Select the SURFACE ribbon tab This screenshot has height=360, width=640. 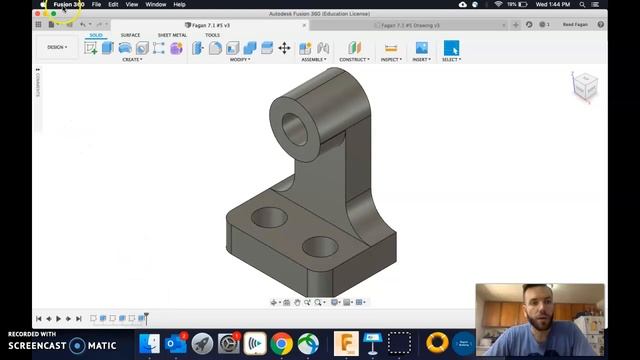pyautogui.click(x=130, y=35)
